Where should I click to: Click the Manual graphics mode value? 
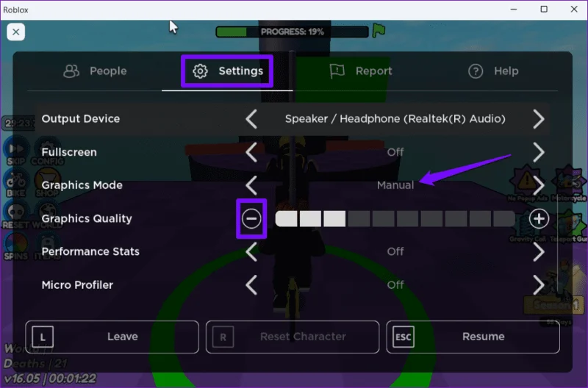point(395,185)
